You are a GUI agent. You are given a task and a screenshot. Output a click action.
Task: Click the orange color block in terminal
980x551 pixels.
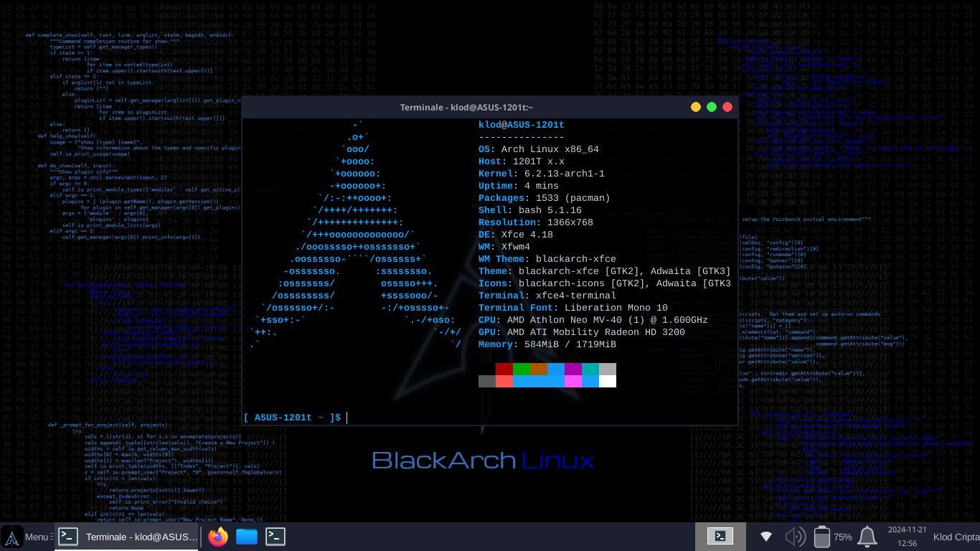(539, 369)
